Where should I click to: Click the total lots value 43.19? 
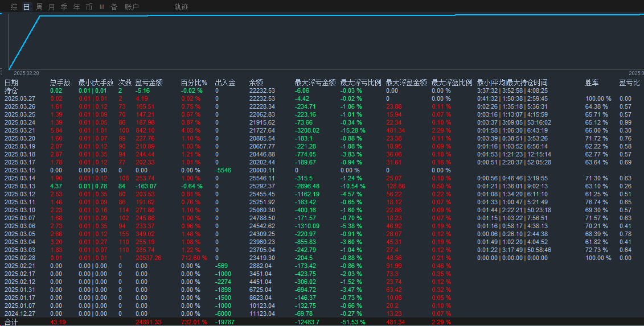coord(58,322)
